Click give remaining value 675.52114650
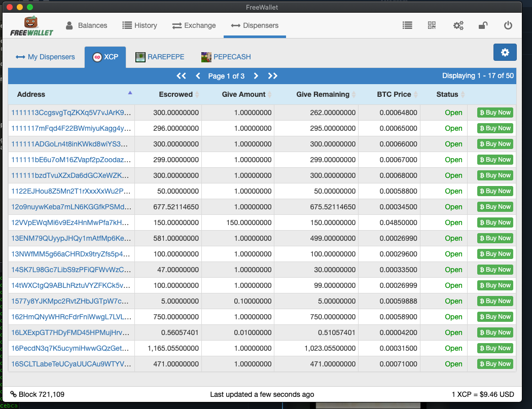532x409 pixels. pos(333,207)
